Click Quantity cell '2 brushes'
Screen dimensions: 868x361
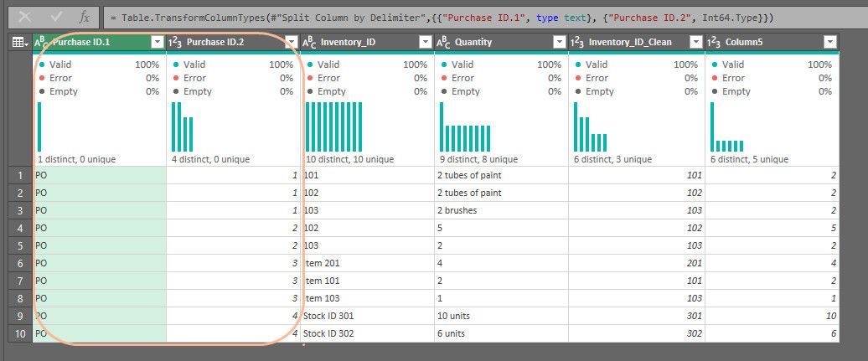click(502, 210)
